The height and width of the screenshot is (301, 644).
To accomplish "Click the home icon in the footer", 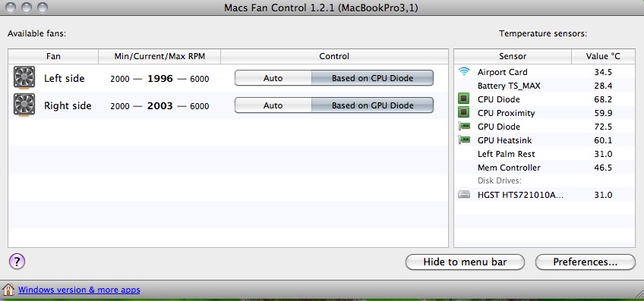I will tap(8, 290).
